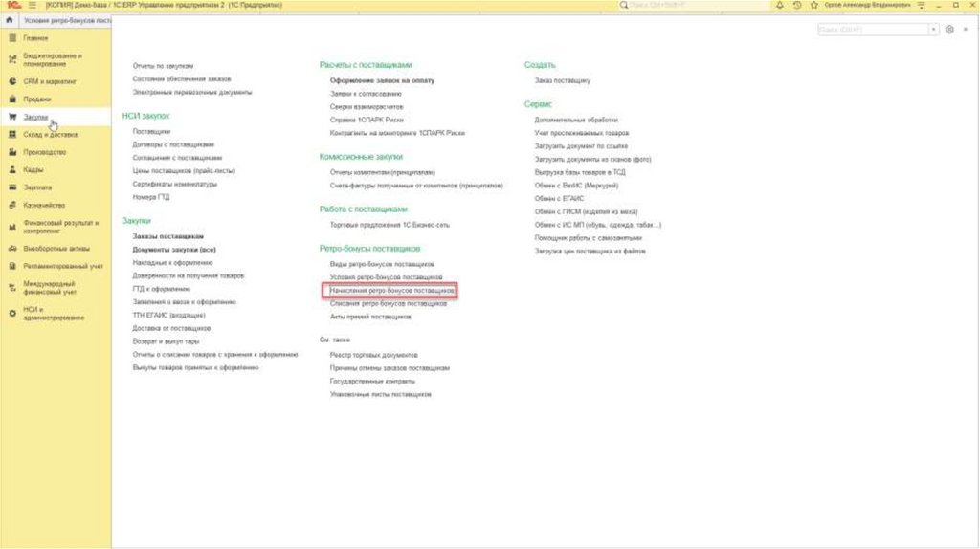Viewport: 980px width, 549px height.
Task: Open Акты премий поставщиков
Action: (x=370, y=317)
